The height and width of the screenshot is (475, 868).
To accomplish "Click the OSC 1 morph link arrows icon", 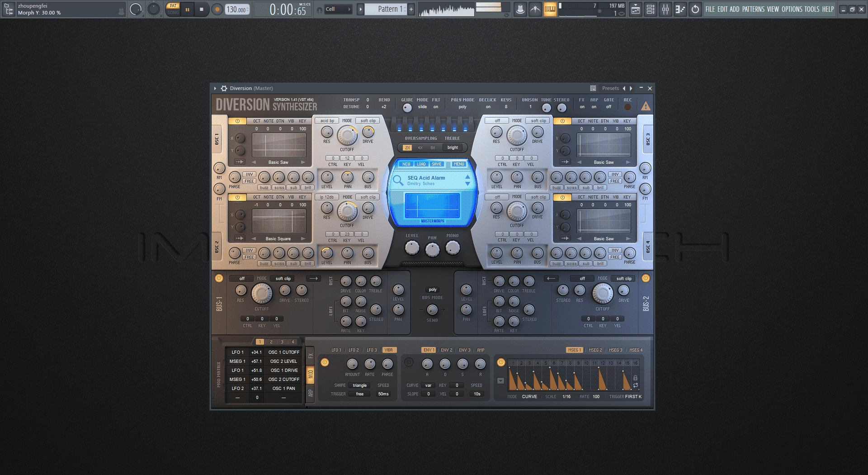I will coord(240,162).
